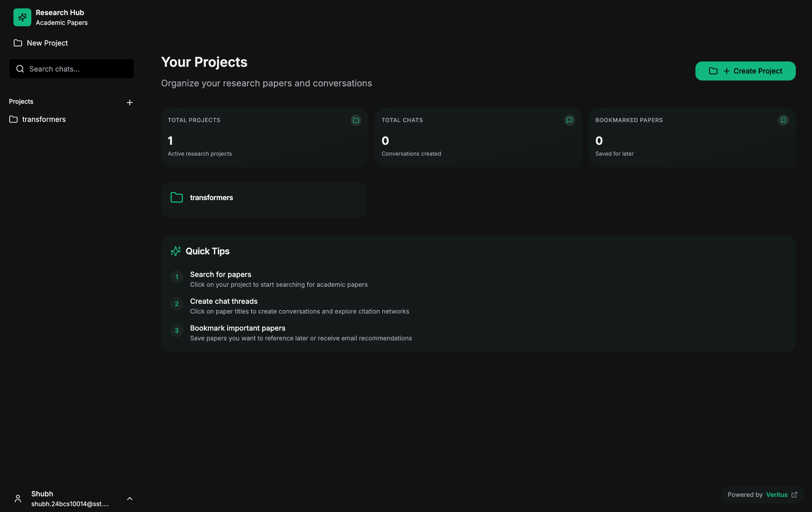Click the bookmark icon in Bookmarked Papers card
The width and height of the screenshot is (812, 512).
(783, 120)
